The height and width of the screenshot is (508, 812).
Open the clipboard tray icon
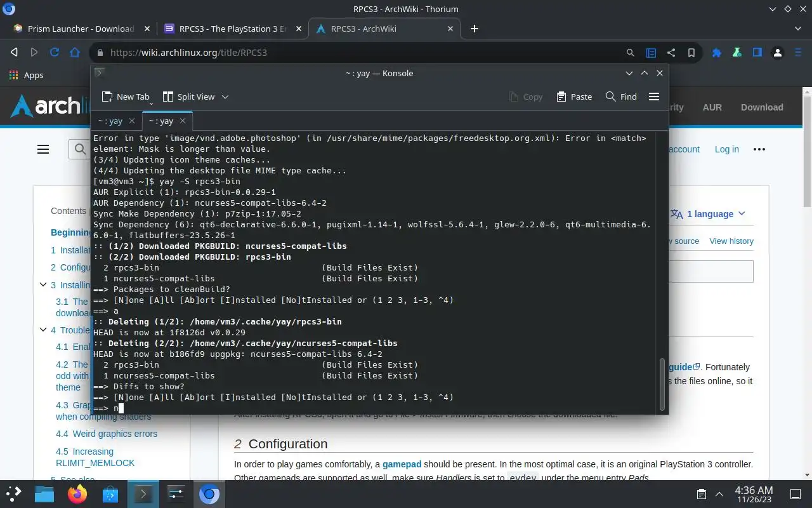[701, 493]
